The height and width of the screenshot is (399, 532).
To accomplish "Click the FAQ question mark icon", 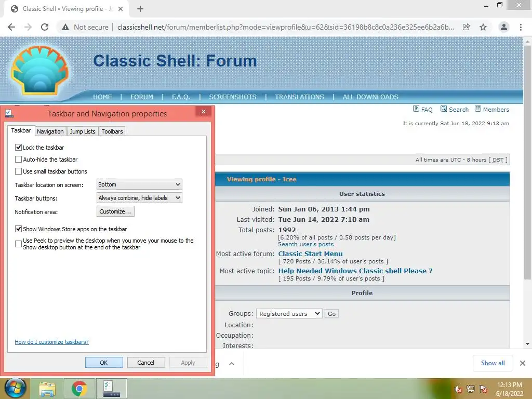I will pos(416,109).
